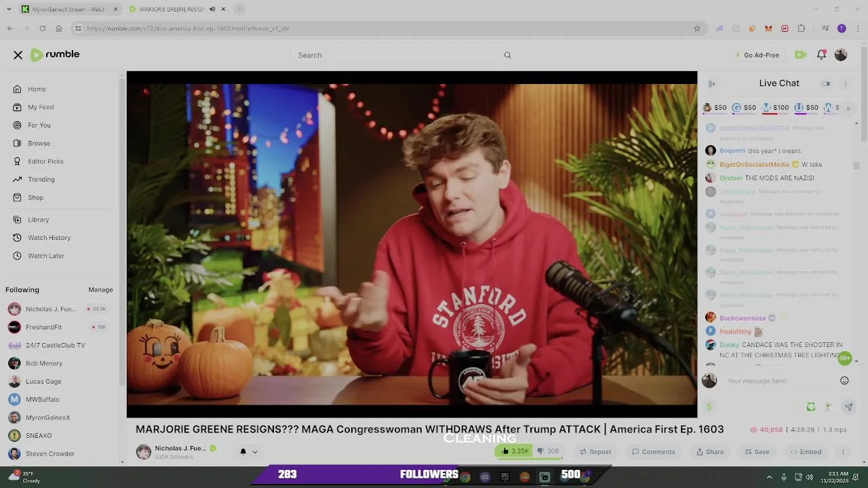
Task: Select the $100 rant chip
Action: 776,108
